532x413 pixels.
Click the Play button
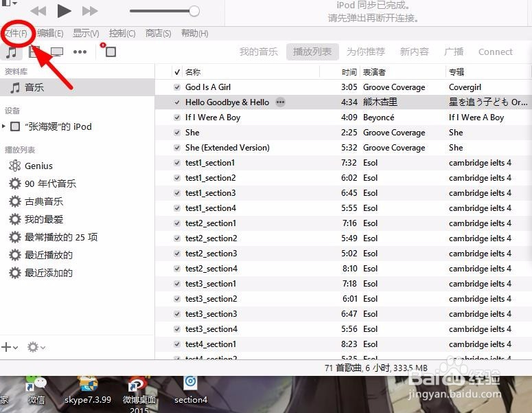(64, 11)
